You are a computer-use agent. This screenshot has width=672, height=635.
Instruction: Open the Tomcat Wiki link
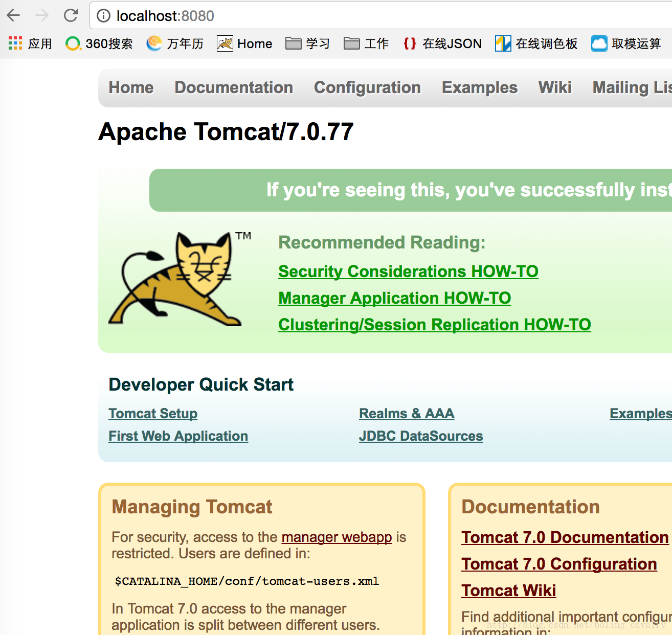point(508,591)
